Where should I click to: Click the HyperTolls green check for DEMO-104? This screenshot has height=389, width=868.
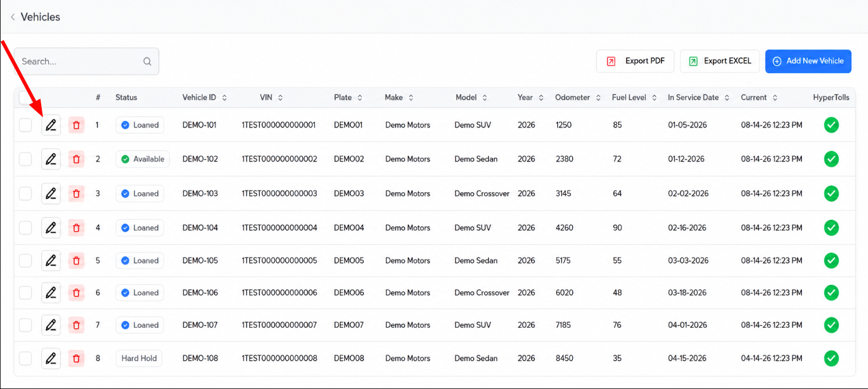point(831,228)
